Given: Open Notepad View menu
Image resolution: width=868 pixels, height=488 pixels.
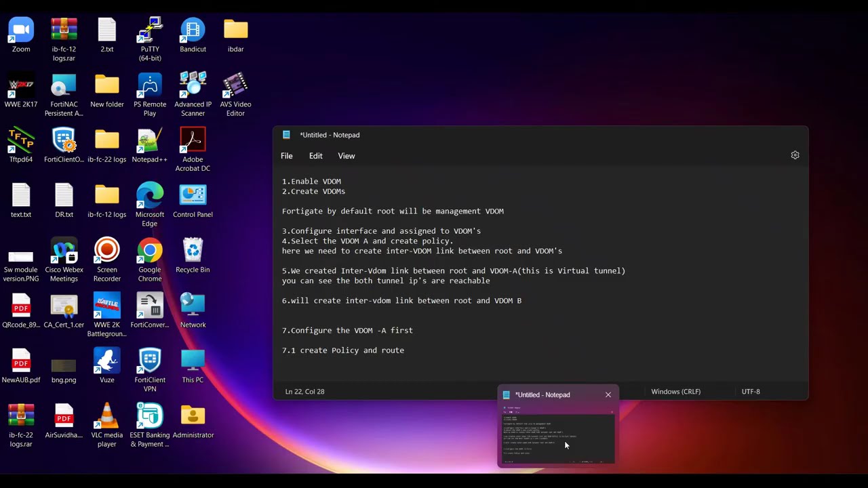Looking at the screenshot, I should click(x=347, y=156).
